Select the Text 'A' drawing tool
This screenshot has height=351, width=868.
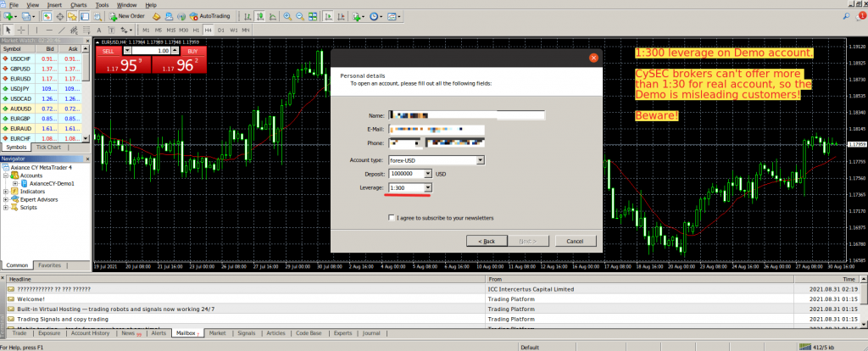click(x=98, y=30)
